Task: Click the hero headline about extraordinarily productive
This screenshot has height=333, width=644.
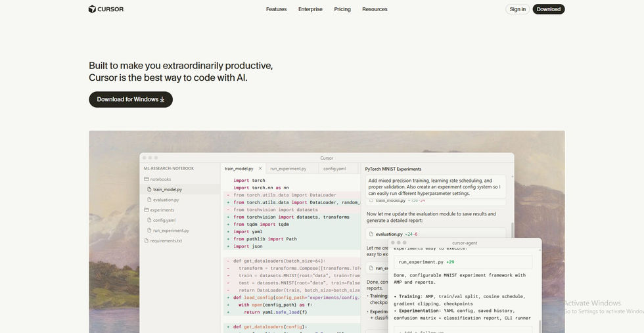Action: pos(181,72)
